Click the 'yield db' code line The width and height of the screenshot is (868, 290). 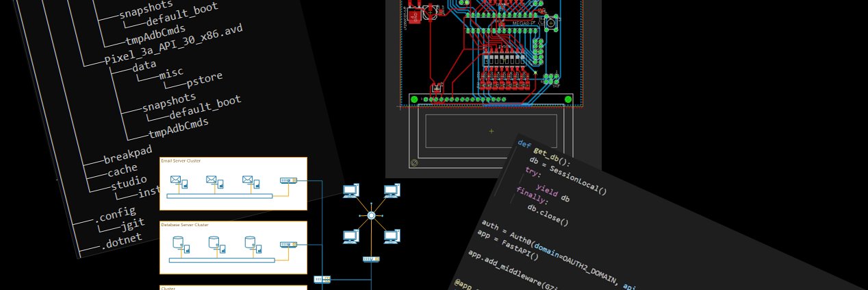(552, 193)
